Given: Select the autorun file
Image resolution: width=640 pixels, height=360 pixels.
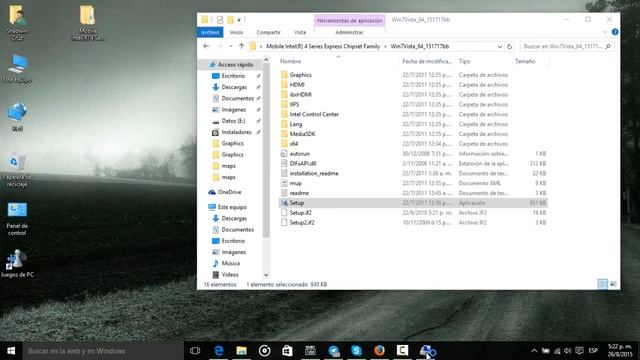Looking at the screenshot, I should [300, 153].
